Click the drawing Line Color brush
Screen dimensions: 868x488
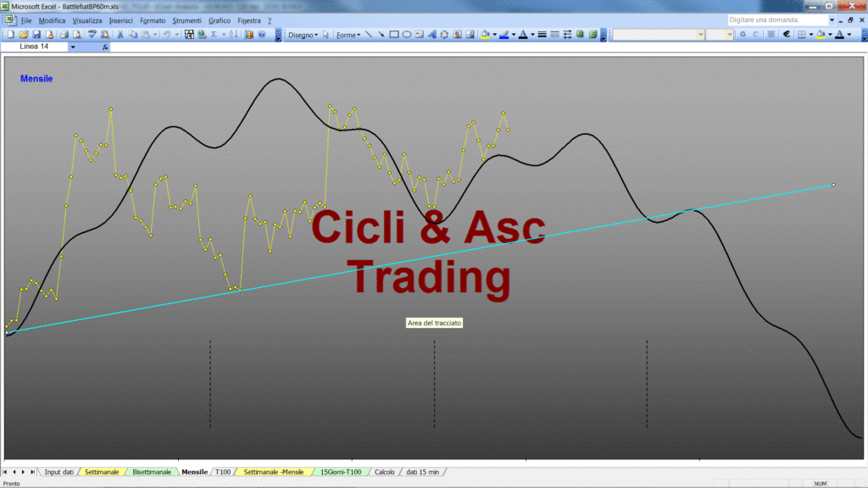[504, 34]
